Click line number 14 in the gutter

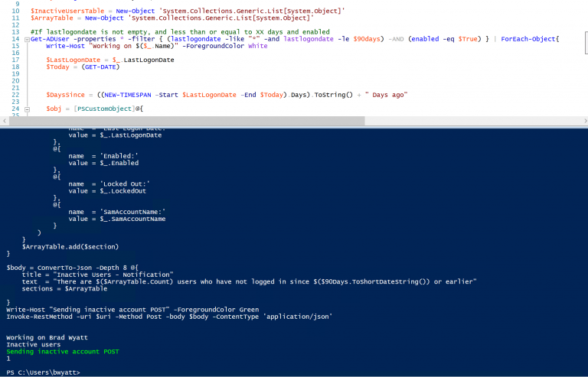[x=15, y=39]
